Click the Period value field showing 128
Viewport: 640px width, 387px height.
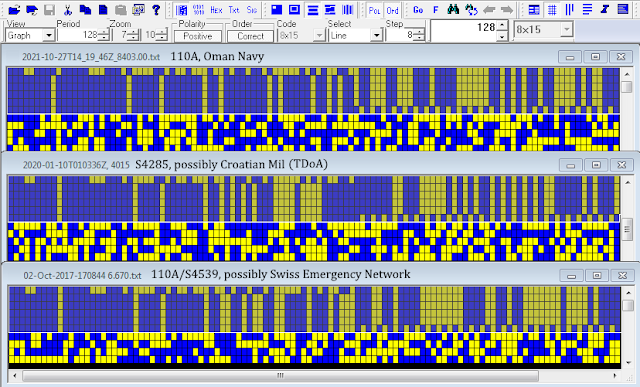(78, 35)
